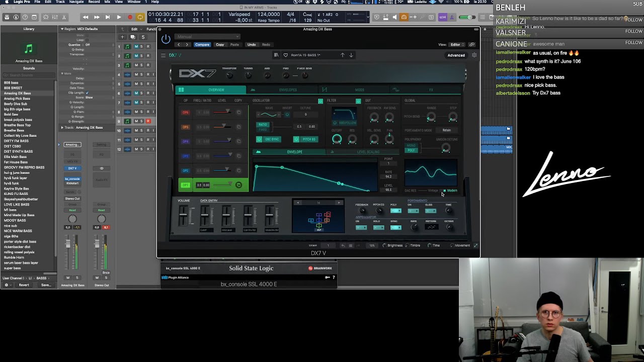Select POLY polyphony mode
Viewport: 644px width, 362px height.
[x=411, y=150]
